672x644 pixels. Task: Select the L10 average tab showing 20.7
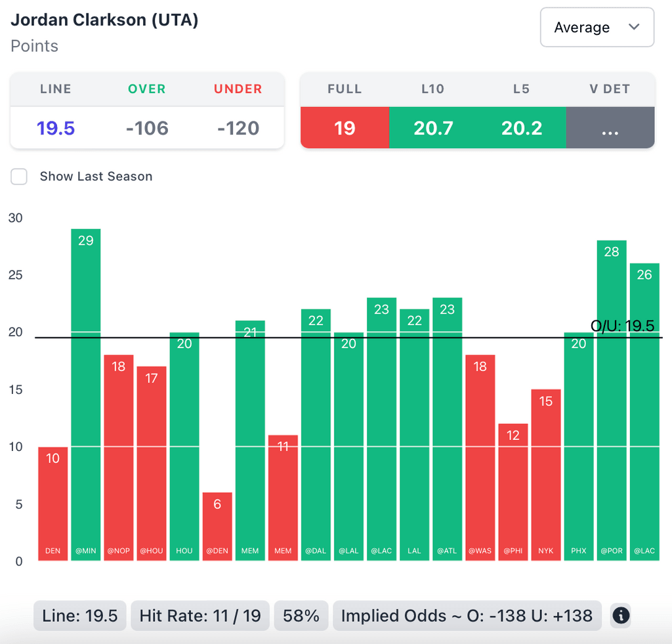433,128
